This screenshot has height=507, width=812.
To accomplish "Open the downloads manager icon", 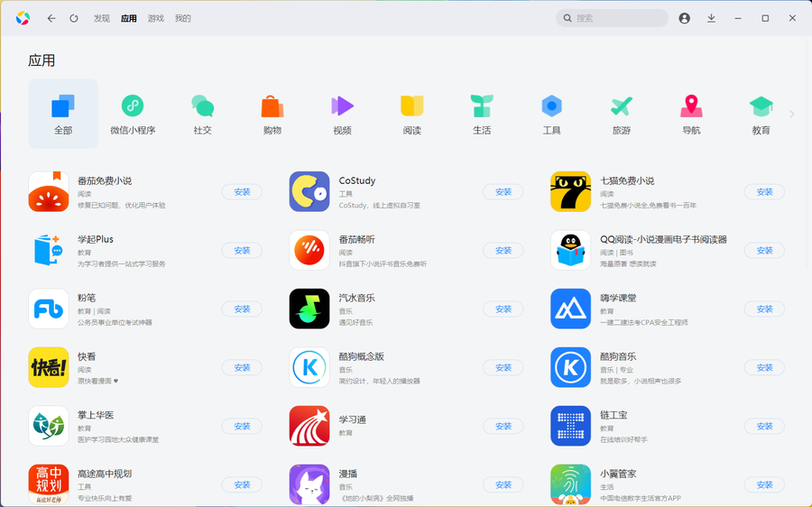I will tap(712, 18).
